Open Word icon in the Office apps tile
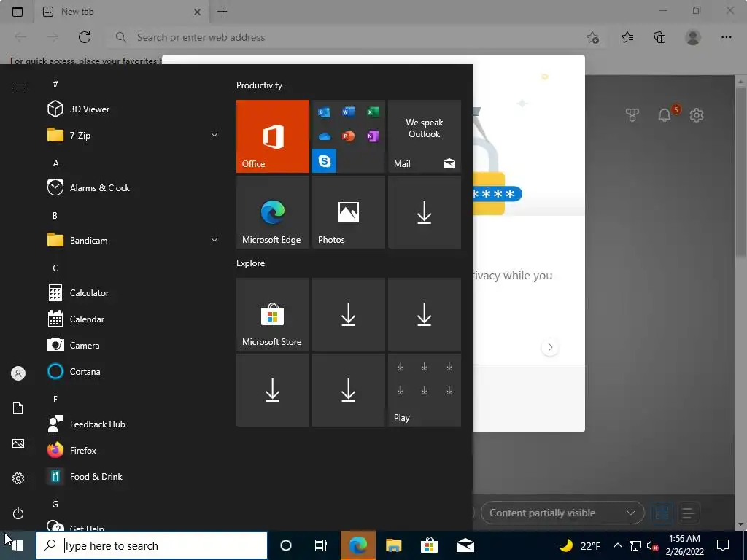The height and width of the screenshot is (560, 747). click(349, 112)
